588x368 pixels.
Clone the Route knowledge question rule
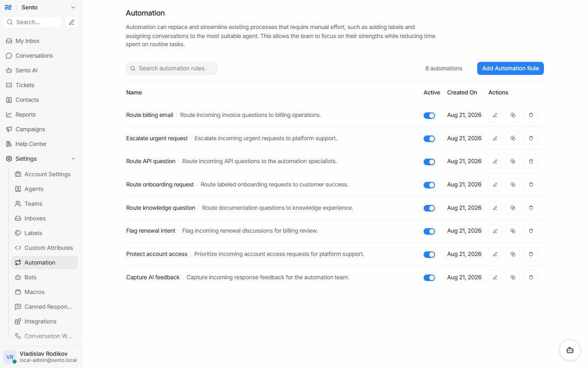[513, 208]
